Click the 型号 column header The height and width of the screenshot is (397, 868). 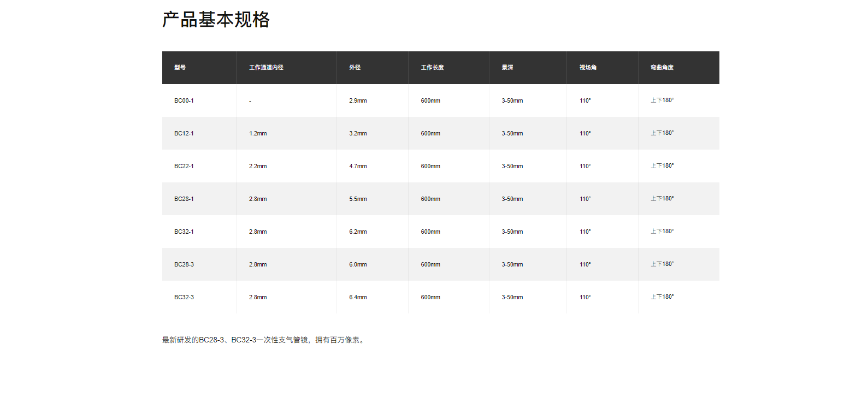[x=180, y=68]
